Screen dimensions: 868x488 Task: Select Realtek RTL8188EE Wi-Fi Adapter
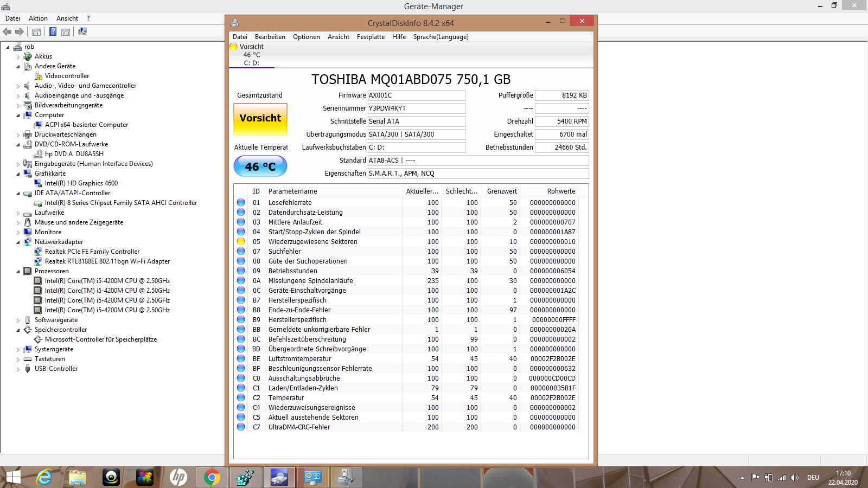(x=107, y=261)
